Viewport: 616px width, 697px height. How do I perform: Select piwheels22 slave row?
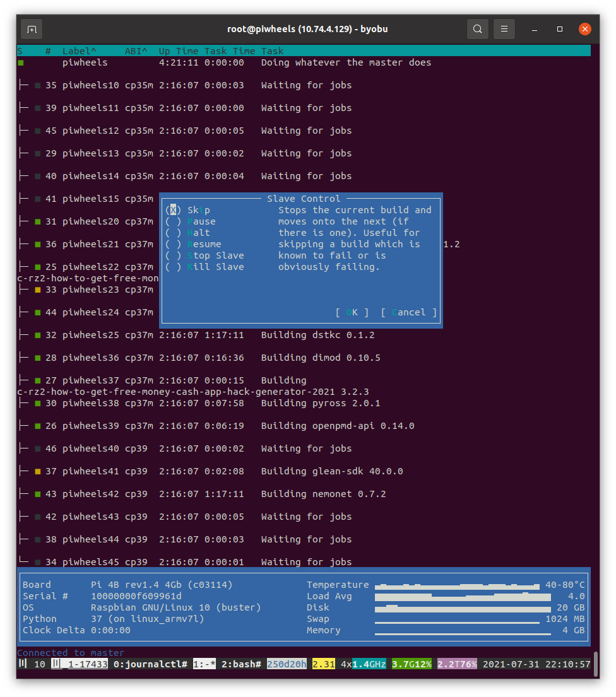coord(89,267)
